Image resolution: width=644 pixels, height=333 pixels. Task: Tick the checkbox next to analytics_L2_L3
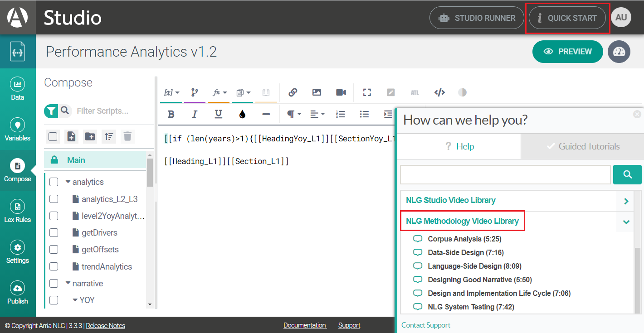54,198
